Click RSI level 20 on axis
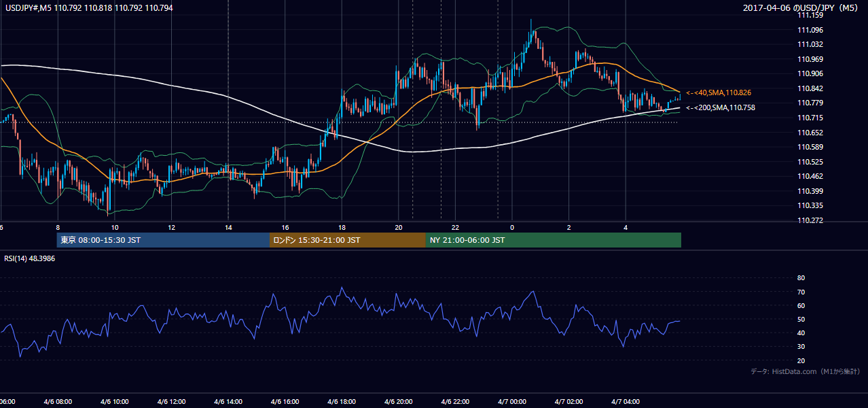The height and width of the screenshot is (408, 868). coord(801,360)
